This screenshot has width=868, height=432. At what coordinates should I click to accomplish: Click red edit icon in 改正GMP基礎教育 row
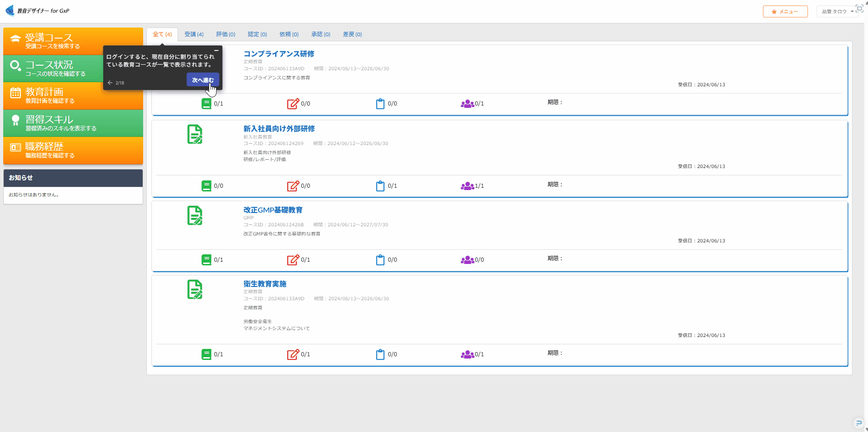pyautogui.click(x=293, y=260)
